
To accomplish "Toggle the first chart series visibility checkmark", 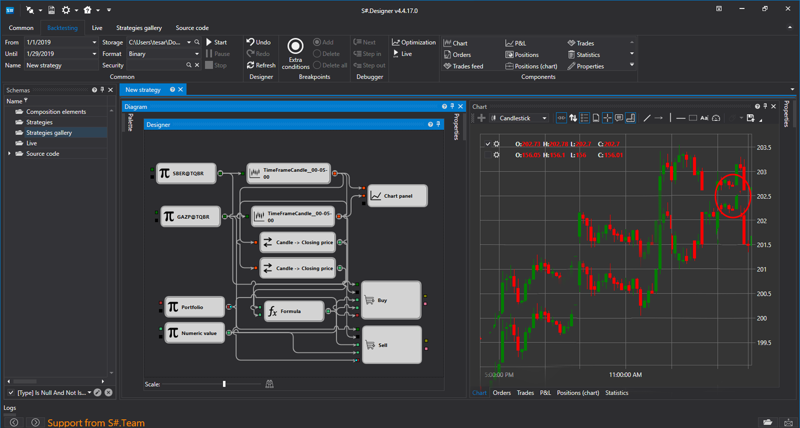I will coord(488,144).
